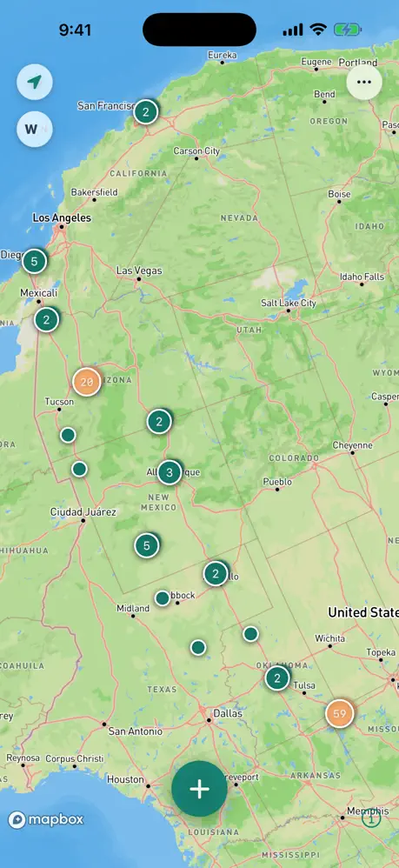Select the single pin just below Tucson
This screenshot has width=399, height=868.
click(x=68, y=435)
